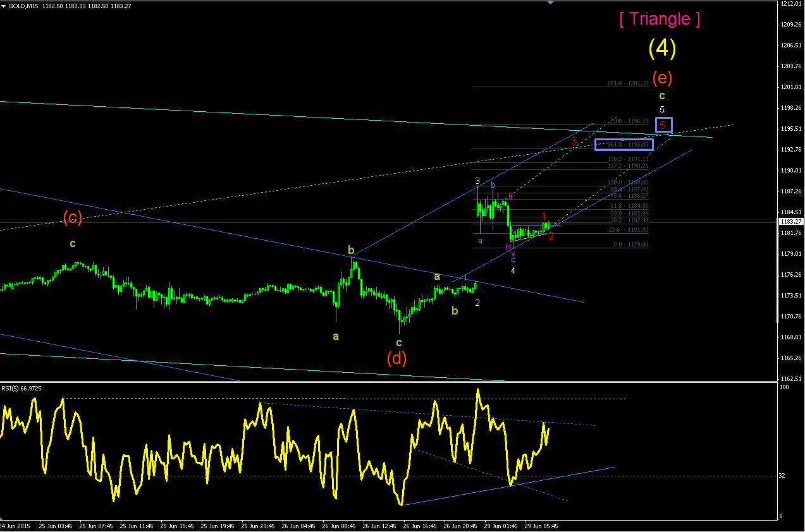805x532 pixels.
Task: Click the Fibonacci level "0.0 - 1179.88"
Action: point(631,244)
